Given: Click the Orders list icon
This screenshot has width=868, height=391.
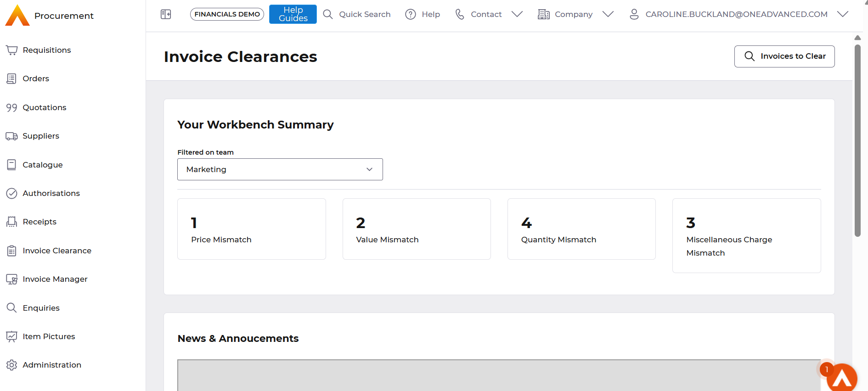Looking at the screenshot, I should click(11, 78).
